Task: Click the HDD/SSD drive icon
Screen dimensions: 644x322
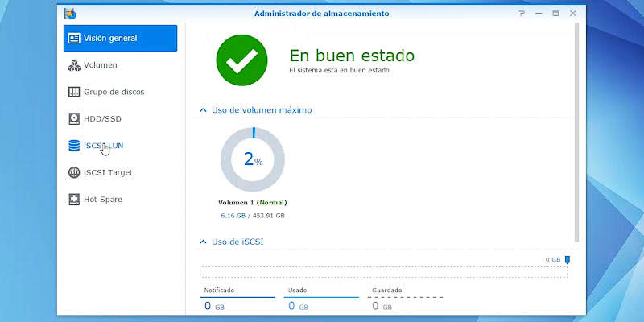Action: click(74, 118)
